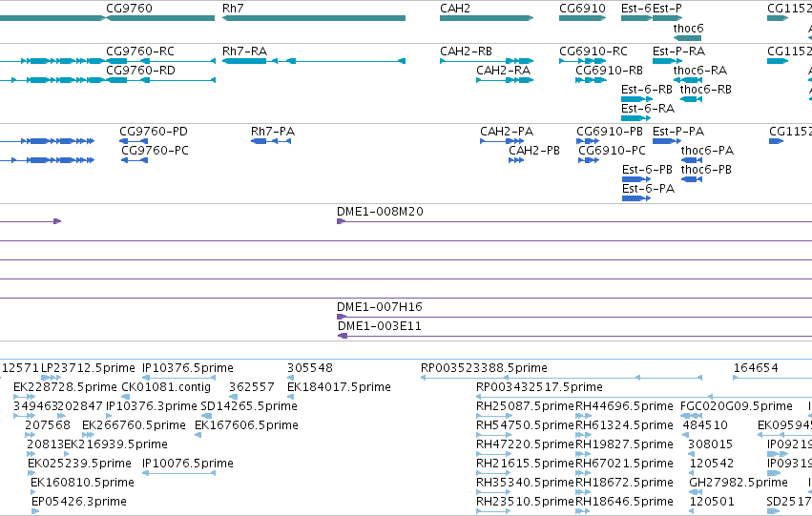Open the CAH2 gene label
812x516 pixels.
pyautogui.click(x=455, y=9)
